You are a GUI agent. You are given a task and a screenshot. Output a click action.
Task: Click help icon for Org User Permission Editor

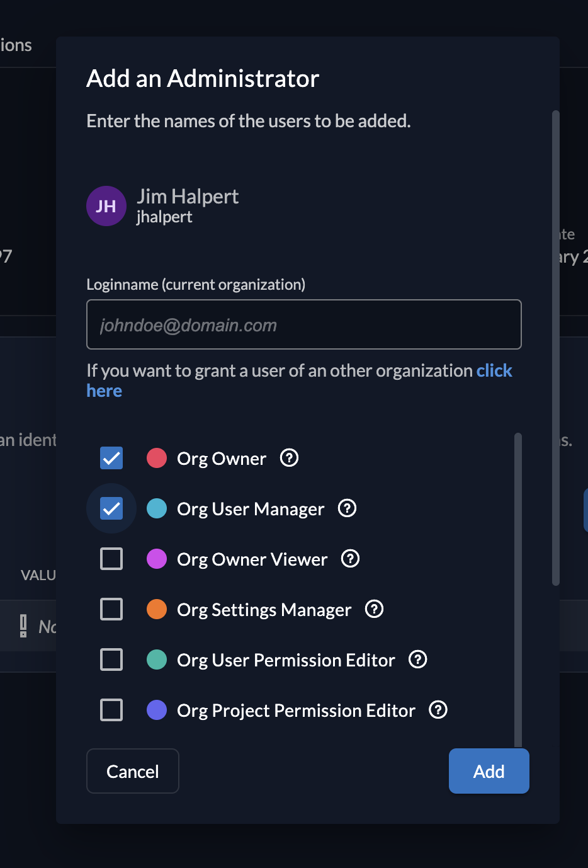pyautogui.click(x=418, y=660)
